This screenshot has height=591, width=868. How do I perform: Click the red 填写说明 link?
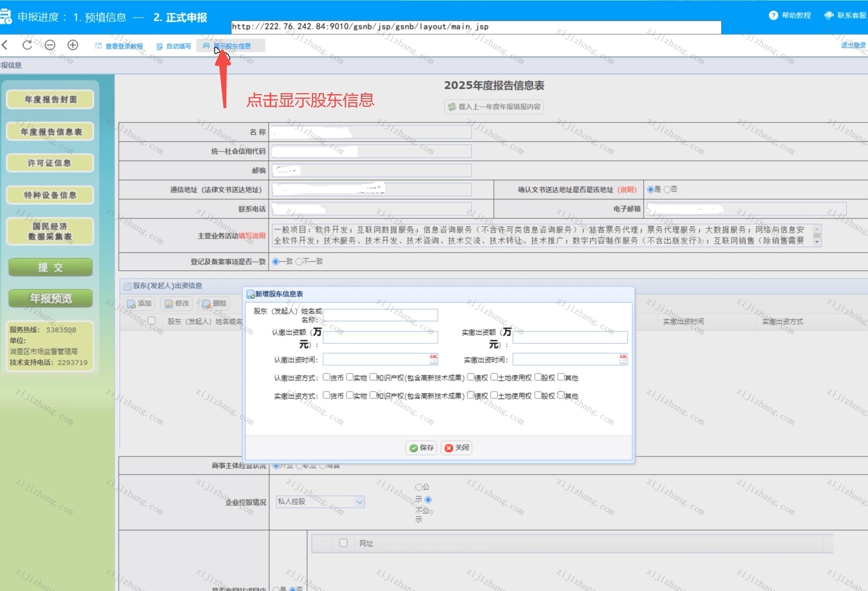tap(252, 235)
